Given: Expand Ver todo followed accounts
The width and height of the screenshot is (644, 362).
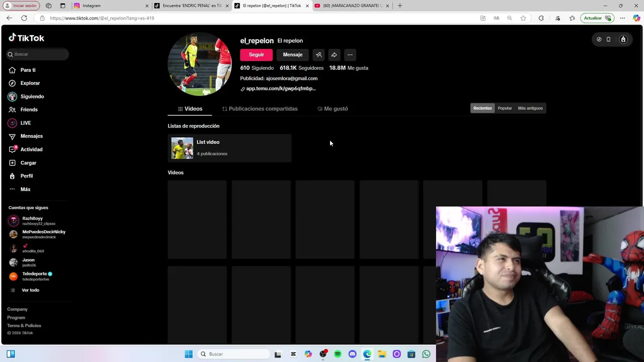Looking at the screenshot, I should pos(25,290).
